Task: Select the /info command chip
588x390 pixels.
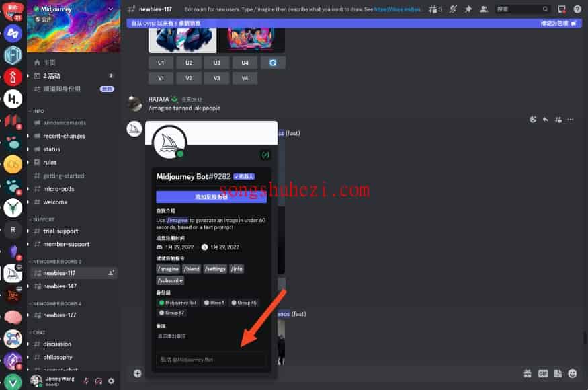Action: [x=237, y=269]
